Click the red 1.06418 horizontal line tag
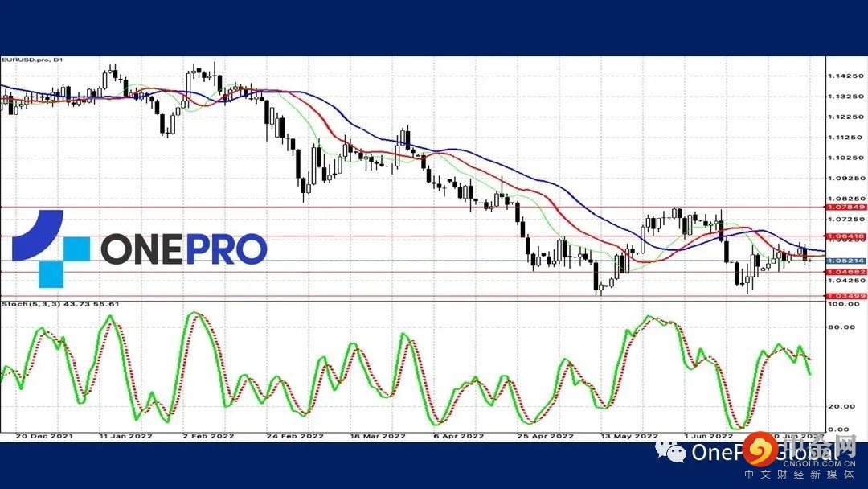The width and height of the screenshot is (868, 489). coord(846,236)
